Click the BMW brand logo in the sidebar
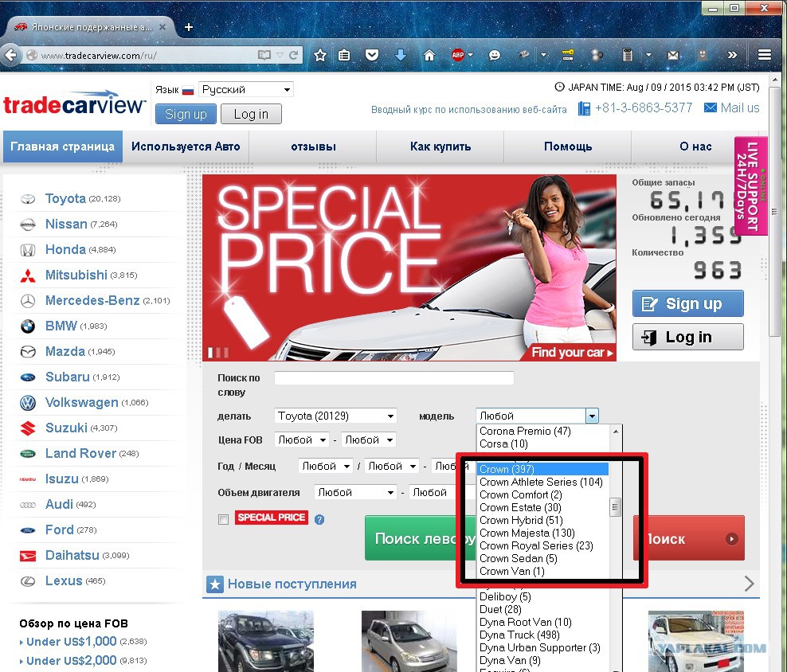 pos(28,326)
